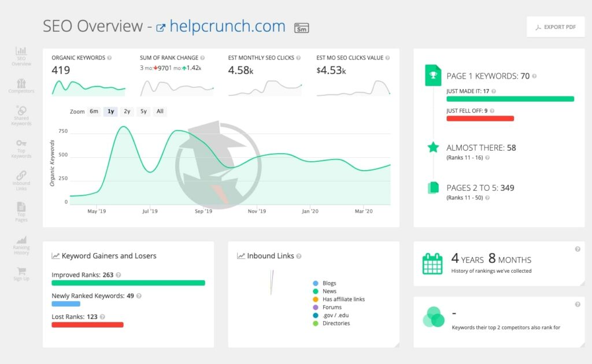Viewport: 592px width, 364px height.
Task: Set chart zoom to 2y
Action: click(x=127, y=112)
